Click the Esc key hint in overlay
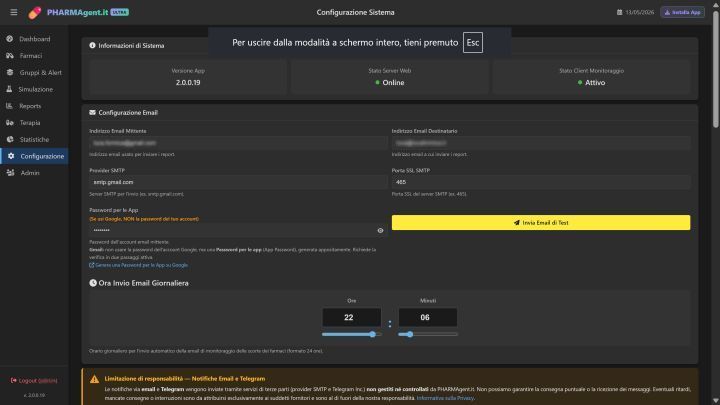The height and width of the screenshot is (405, 720). click(x=472, y=43)
